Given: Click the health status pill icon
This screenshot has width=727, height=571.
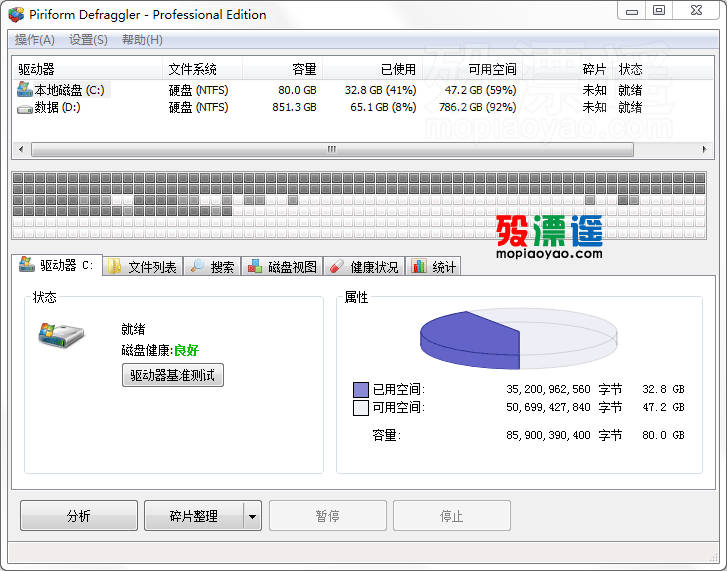Looking at the screenshot, I should (x=336, y=266).
